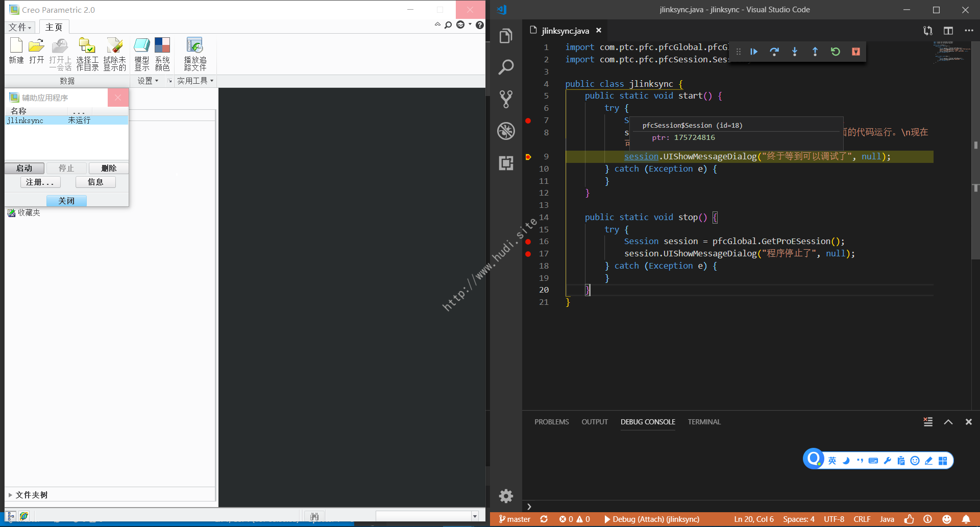Select the 主页 ribbon tab
This screenshot has width=980, height=527.
54,27
